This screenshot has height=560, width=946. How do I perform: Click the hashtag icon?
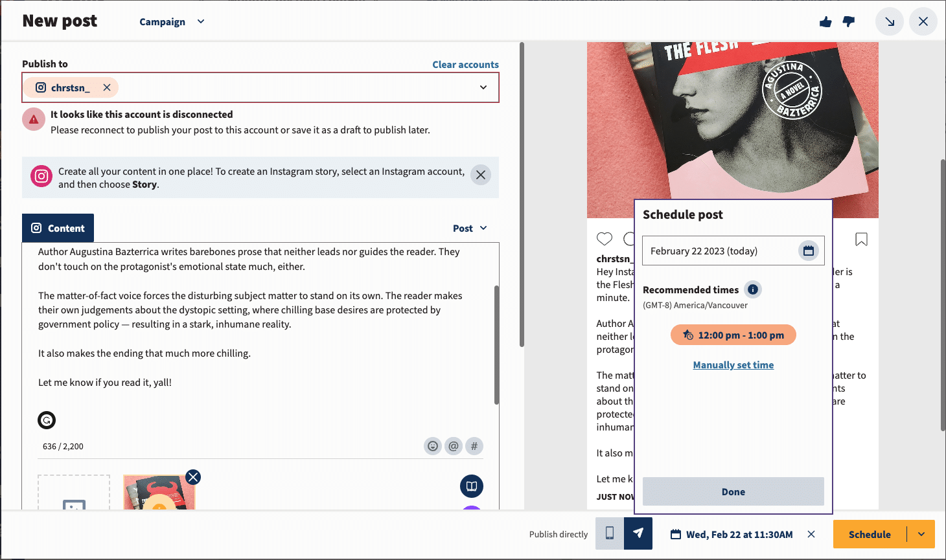click(x=474, y=446)
